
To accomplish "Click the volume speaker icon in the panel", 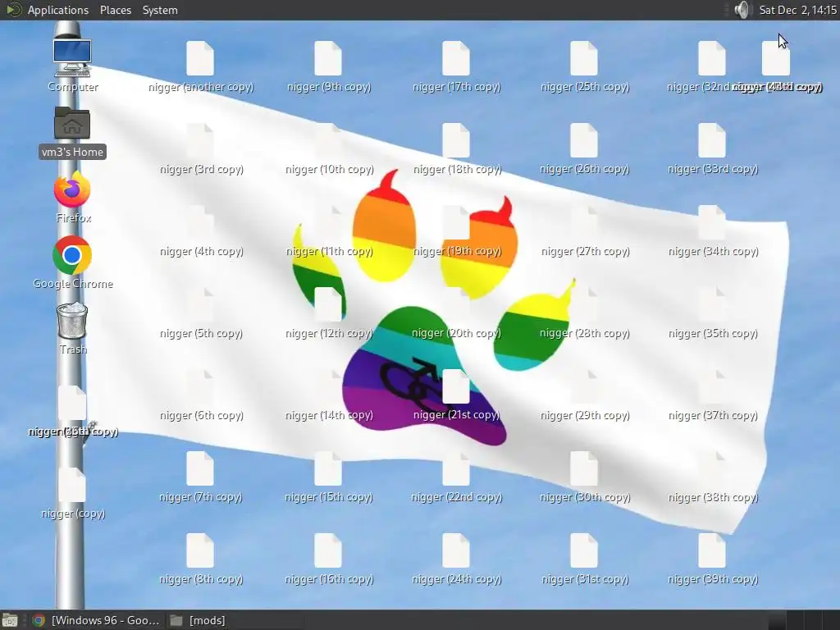I will [x=742, y=10].
